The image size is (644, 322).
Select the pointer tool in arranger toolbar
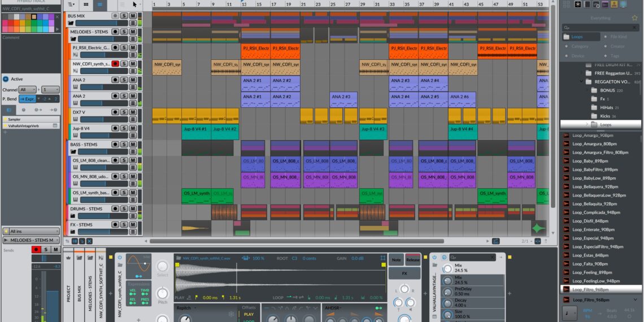(x=134, y=4)
